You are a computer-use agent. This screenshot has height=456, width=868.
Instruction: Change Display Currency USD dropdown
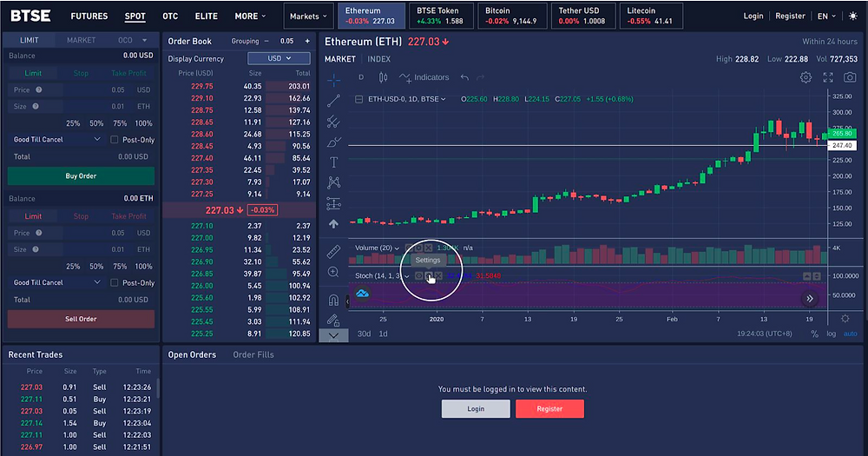(279, 58)
